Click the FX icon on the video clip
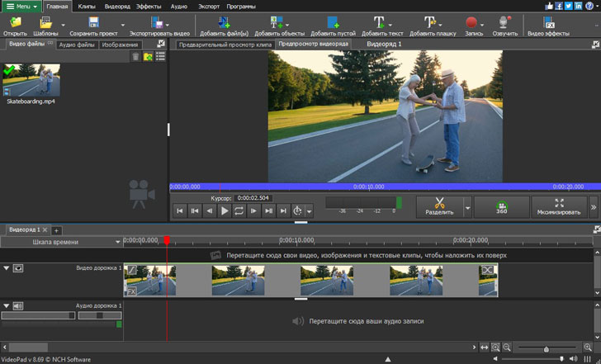The image size is (601, 364). click(x=130, y=291)
